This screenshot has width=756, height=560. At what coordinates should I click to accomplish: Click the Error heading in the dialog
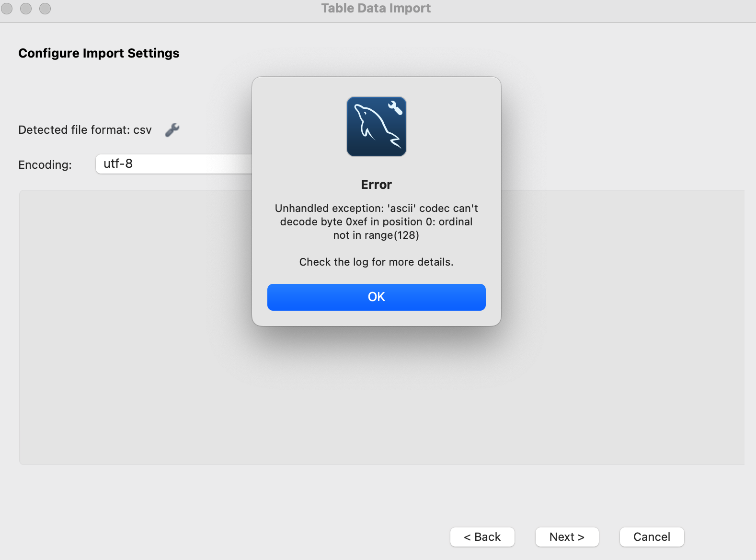tap(377, 185)
